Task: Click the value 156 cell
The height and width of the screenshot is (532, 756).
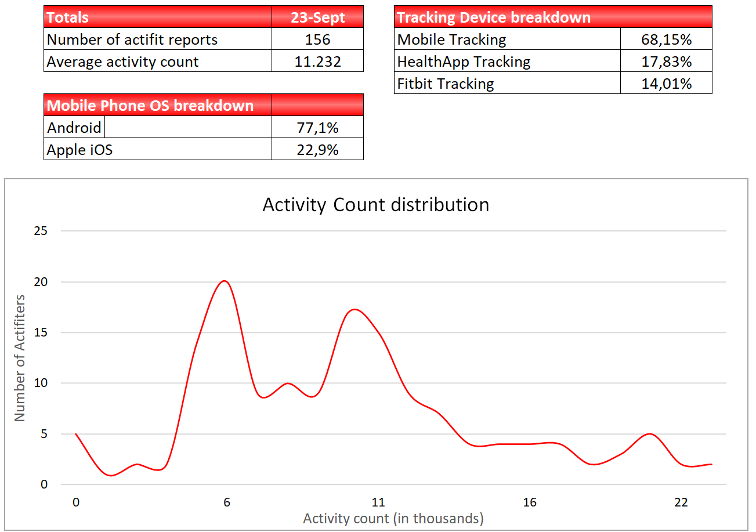Action: coord(317,39)
